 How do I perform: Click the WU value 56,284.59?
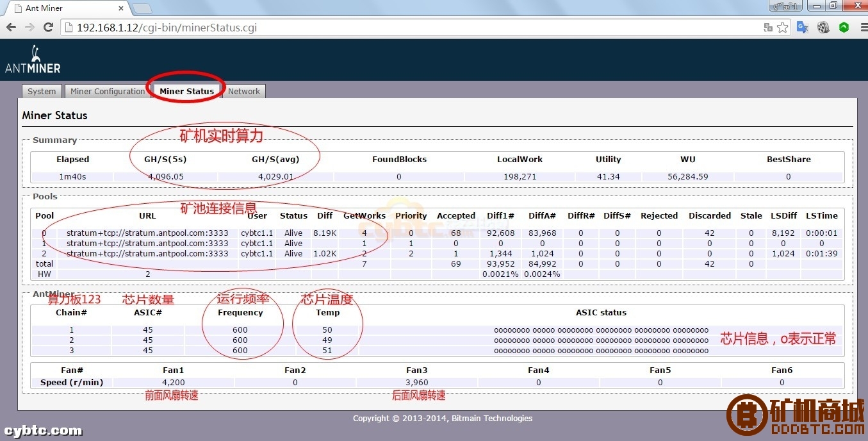(x=687, y=176)
